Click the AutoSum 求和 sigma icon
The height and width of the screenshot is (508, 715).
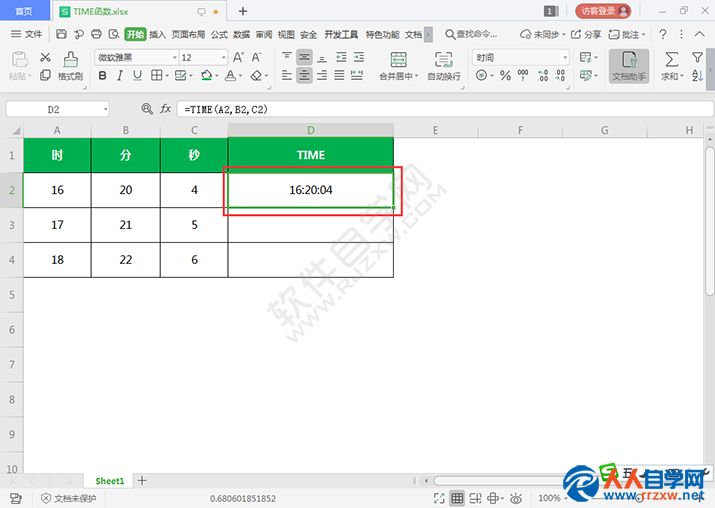pyautogui.click(x=672, y=59)
